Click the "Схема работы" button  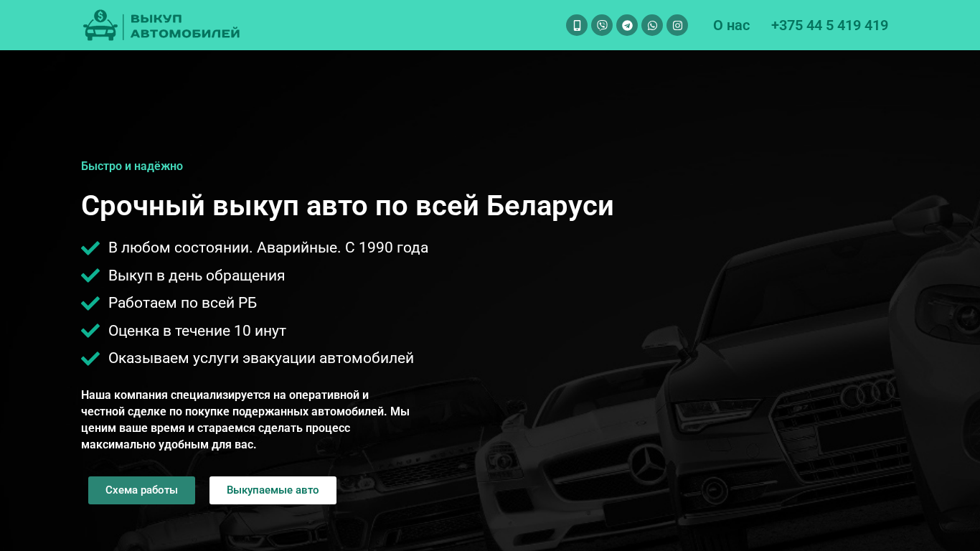141,490
